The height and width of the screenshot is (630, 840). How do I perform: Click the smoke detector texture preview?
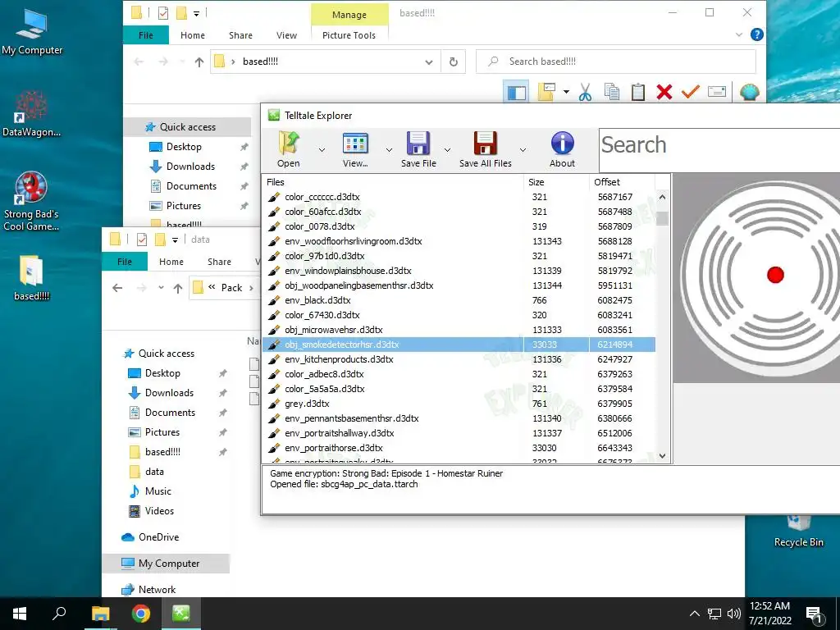pyautogui.click(x=756, y=278)
